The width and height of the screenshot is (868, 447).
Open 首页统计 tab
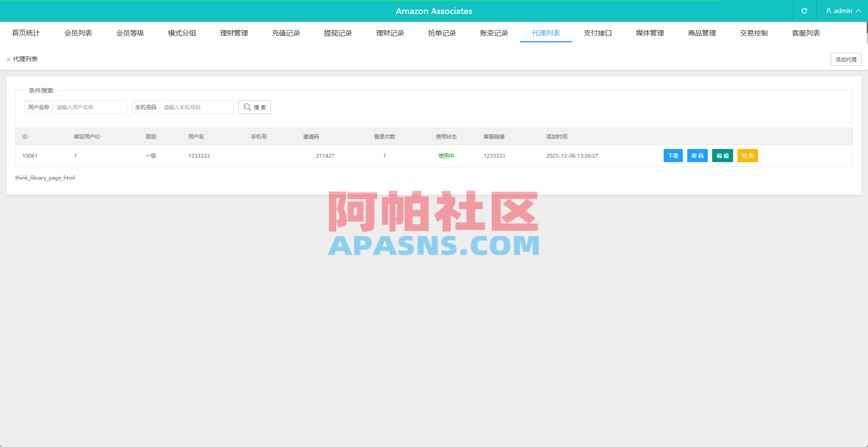pyautogui.click(x=26, y=33)
